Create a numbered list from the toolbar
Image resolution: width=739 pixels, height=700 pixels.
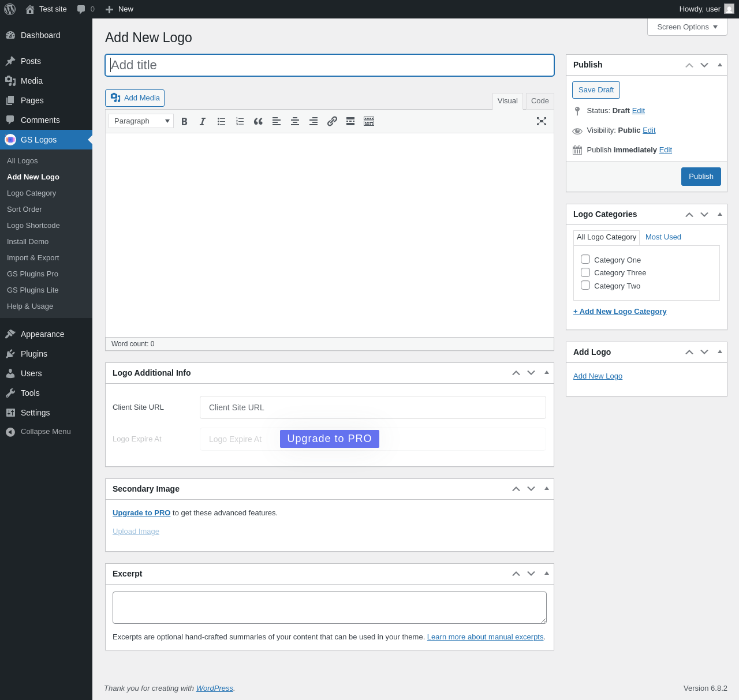coord(240,121)
